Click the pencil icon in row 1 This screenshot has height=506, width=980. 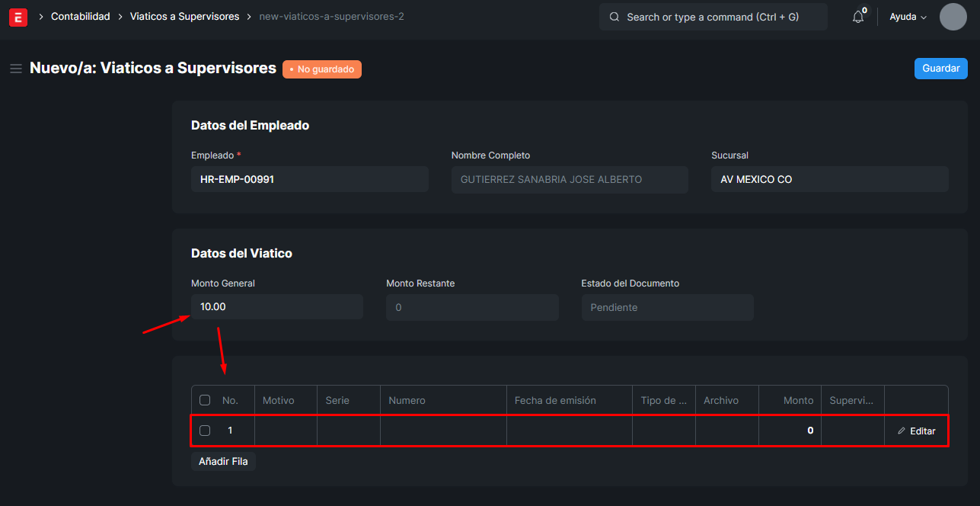(902, 431)
